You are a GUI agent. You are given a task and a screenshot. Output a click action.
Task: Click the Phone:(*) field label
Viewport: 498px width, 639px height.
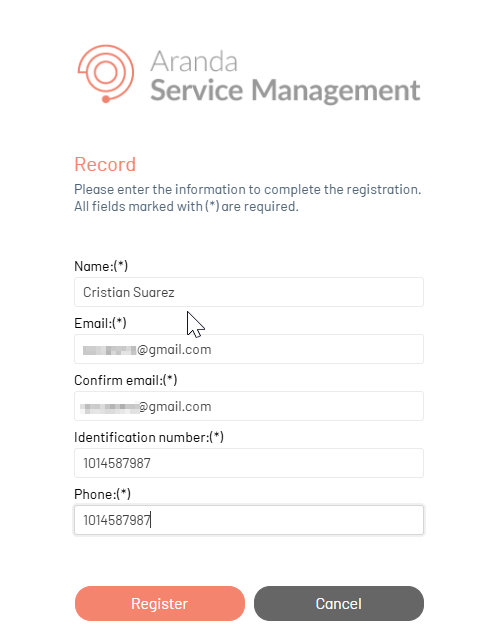click(x=102, y=494)
